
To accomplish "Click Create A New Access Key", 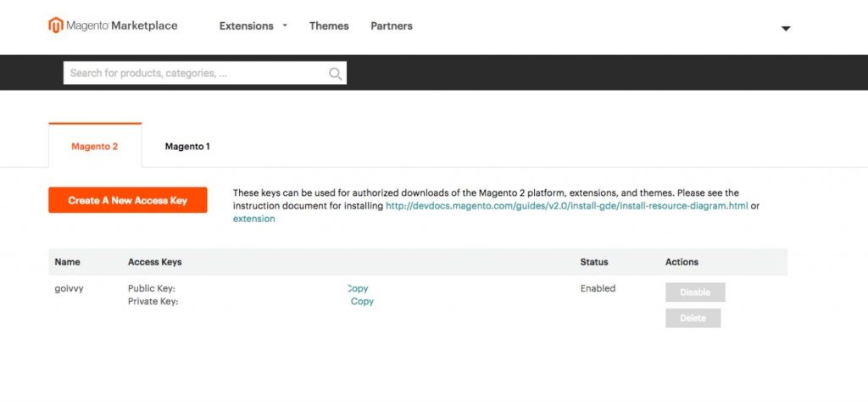I will 128,200.
